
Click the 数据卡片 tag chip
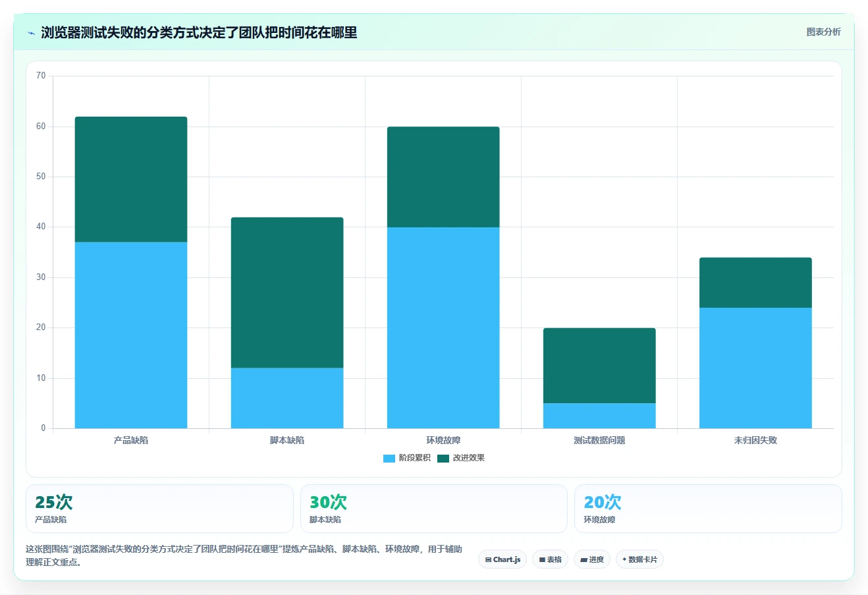(639, 559)
